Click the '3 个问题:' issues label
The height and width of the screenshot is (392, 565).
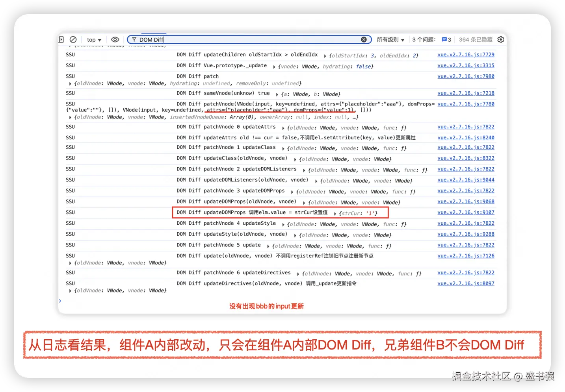coord(424,40)
